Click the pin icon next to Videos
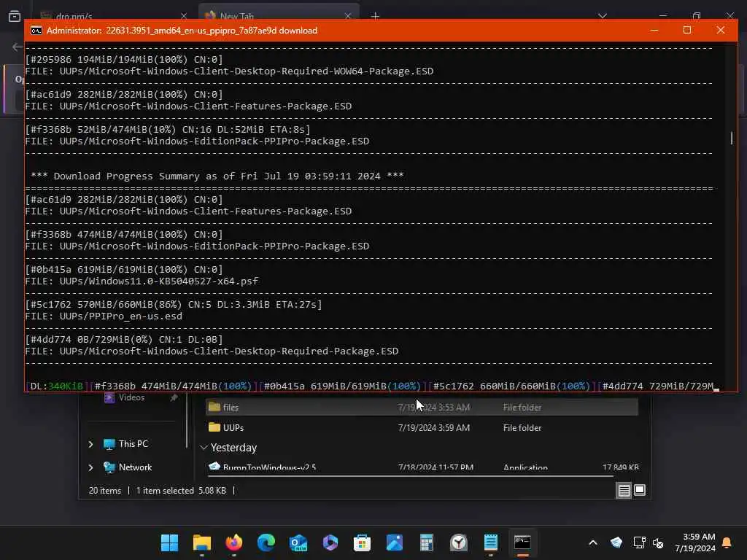This screenshot has height=560, width=747. [x=174, y=397]
